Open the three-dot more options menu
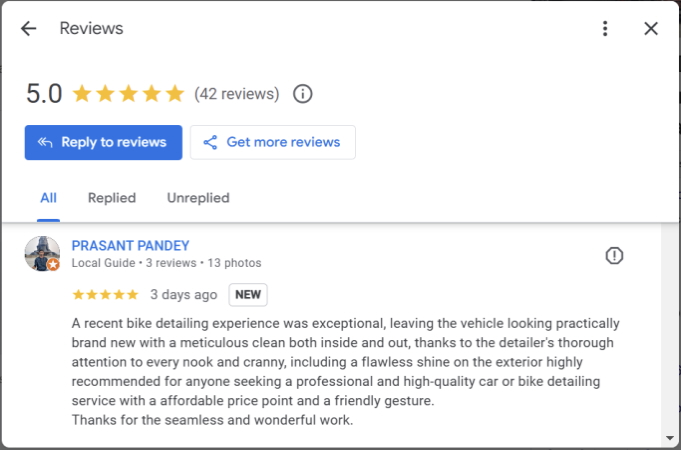Image resolution: width=681 pixels, height=450 pixels. tap(605, 29)
